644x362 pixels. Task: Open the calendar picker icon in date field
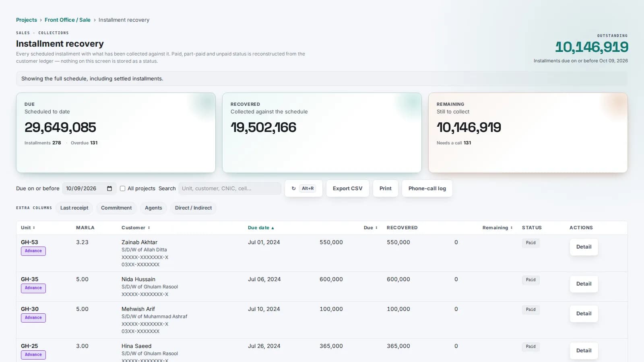click(109, 188)
